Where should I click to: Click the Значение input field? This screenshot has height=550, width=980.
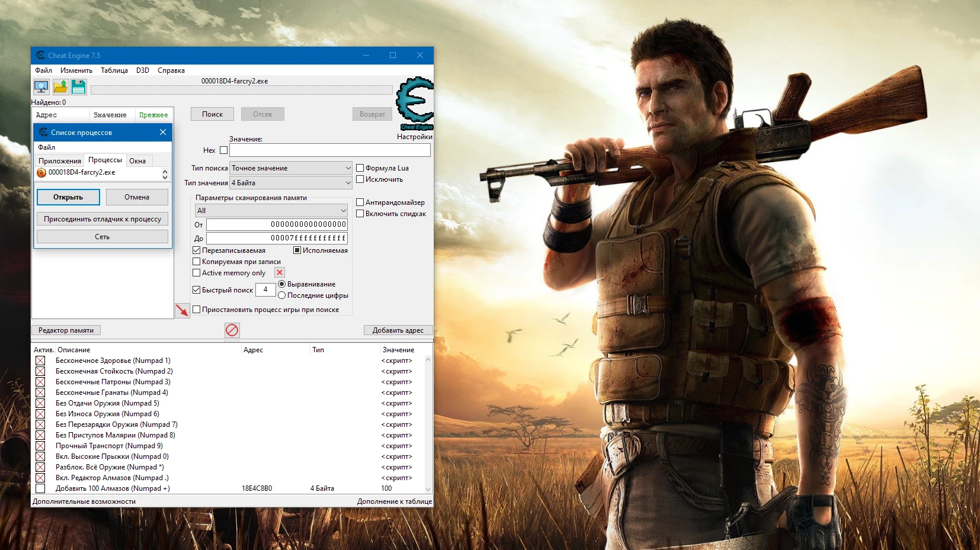point(329,150)
